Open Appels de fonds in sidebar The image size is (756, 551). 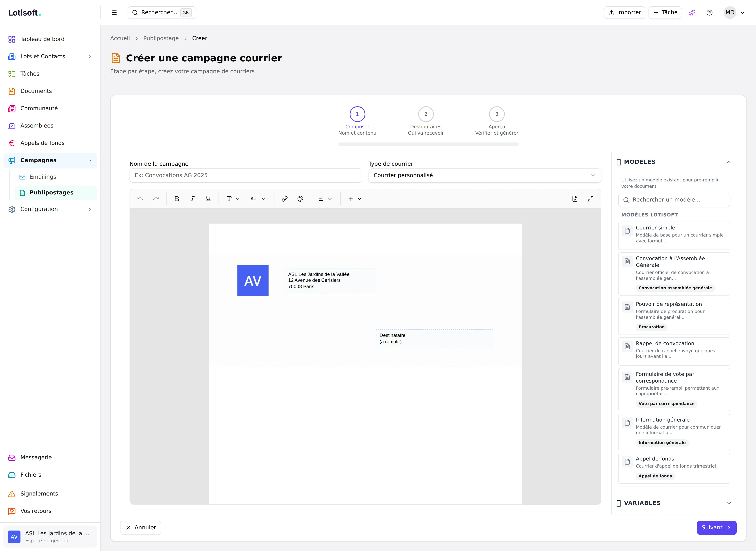pyautogui.click(x=50, y=143)
